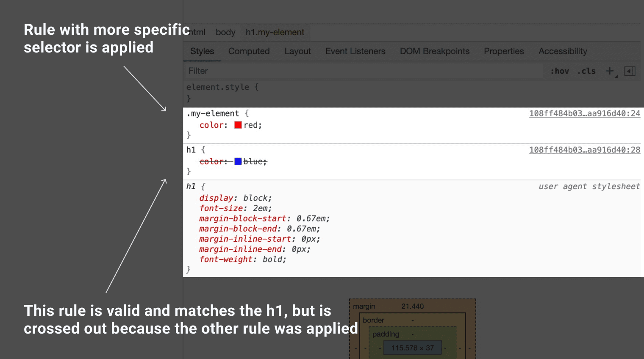Open the .cls element class editor
This screenshot has width=644, height=359.
[x=587, y=71]
